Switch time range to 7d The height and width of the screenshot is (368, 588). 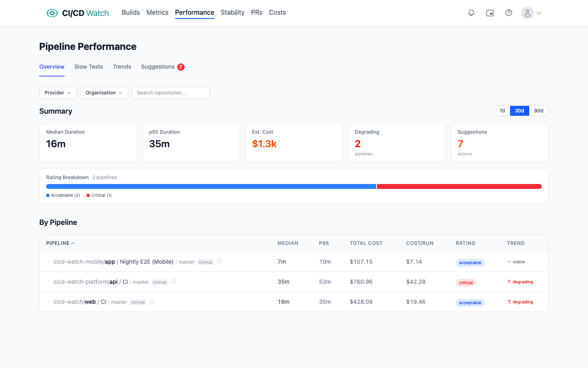(502, 111)
